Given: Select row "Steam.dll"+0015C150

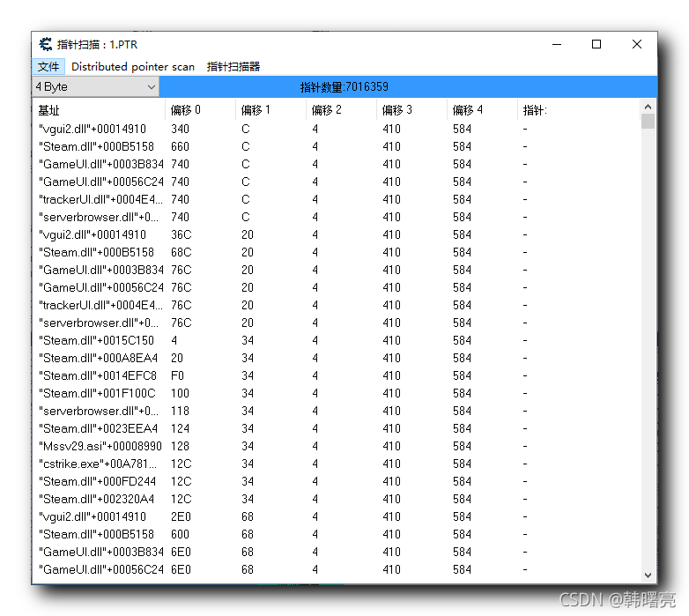Looking at the screenshot, I should 337,340.
